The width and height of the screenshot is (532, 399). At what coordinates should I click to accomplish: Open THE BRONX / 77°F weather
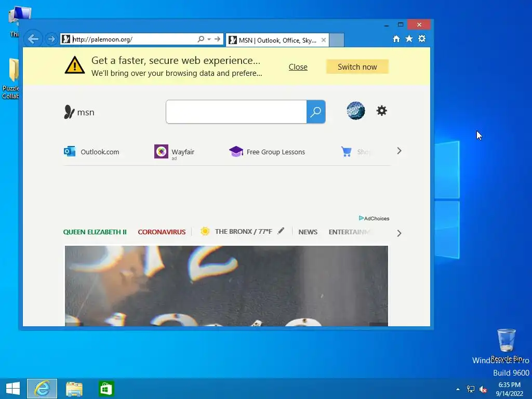[243, 232]
